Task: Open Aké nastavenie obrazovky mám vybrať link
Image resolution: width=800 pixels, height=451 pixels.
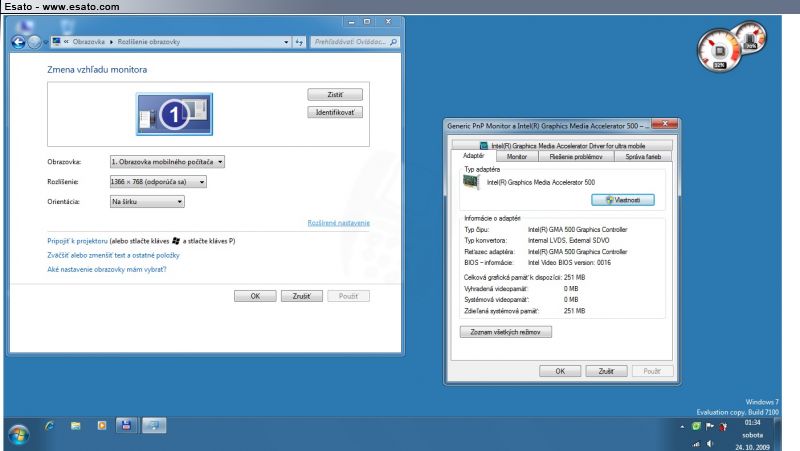Action: [x=107, y=269]
